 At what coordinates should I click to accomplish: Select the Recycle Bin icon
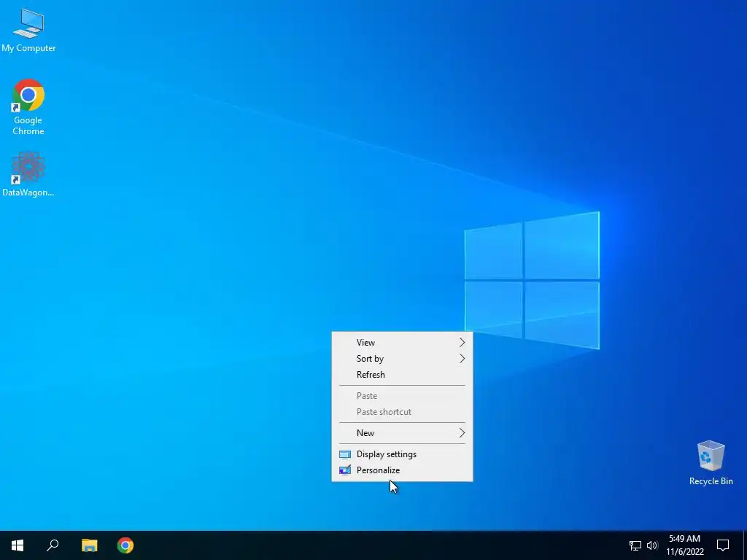pyautogui.click(x=711, y=463)
